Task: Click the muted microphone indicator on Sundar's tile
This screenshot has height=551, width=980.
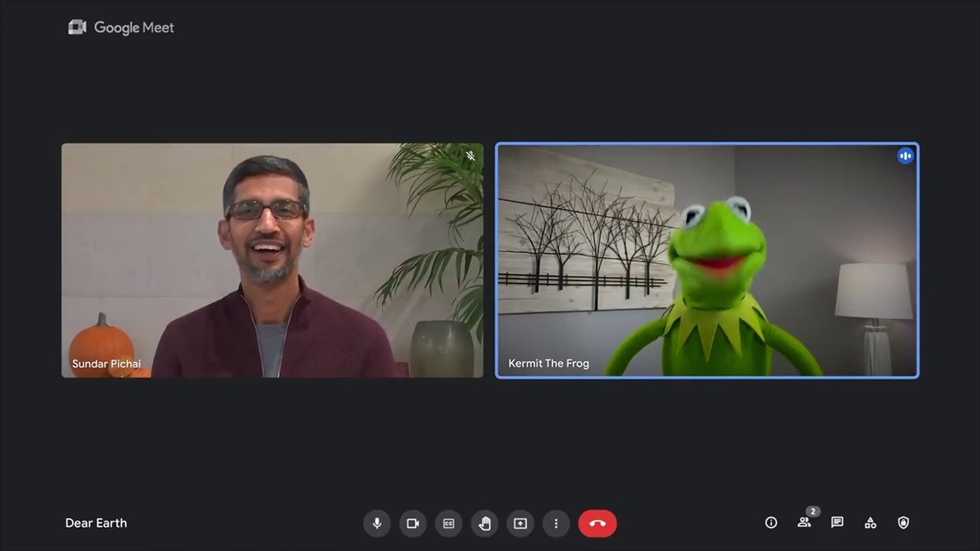Action: click(x=471, y=155)
